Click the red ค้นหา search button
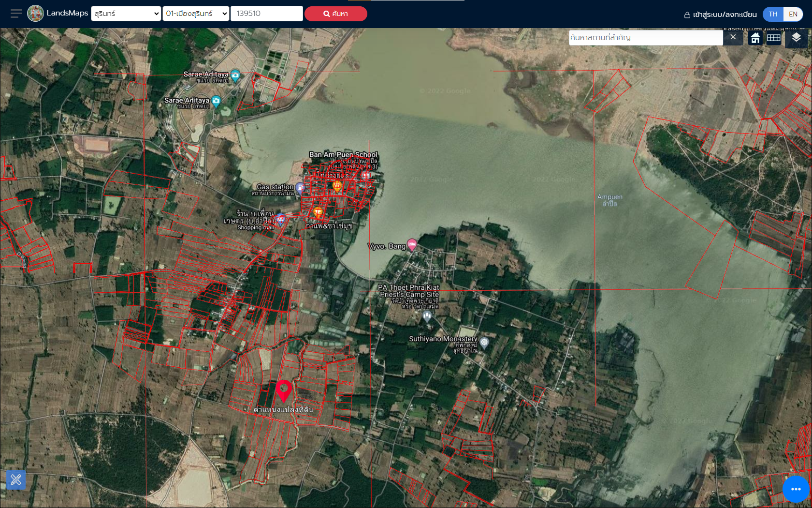812x508 pixels. (x=335, y=14)
